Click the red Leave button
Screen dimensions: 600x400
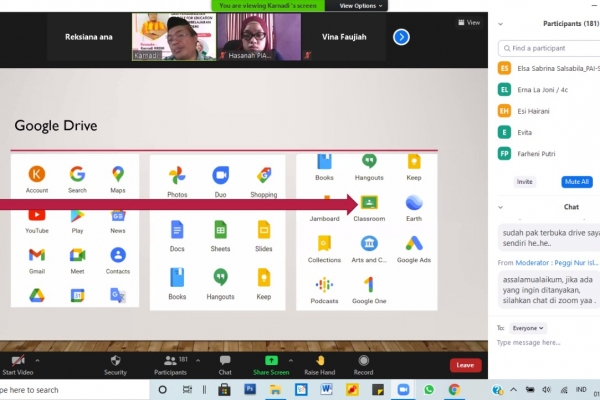coord(465,365)
